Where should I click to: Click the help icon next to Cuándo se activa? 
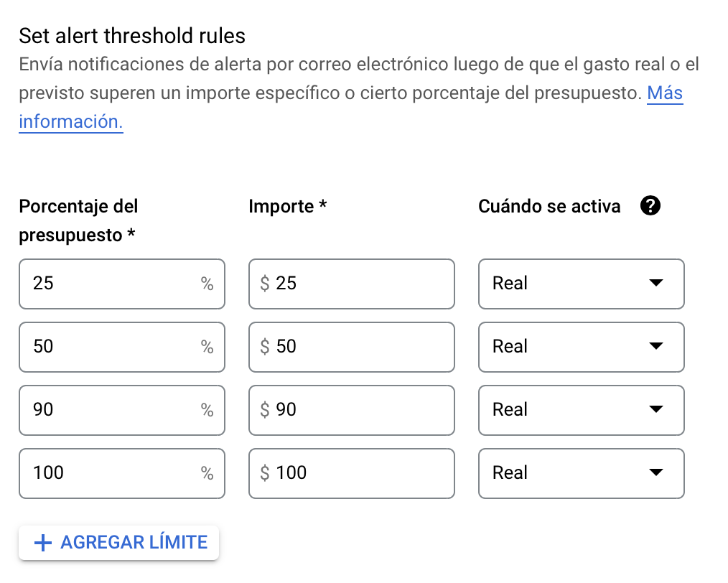tap(650, 205)
